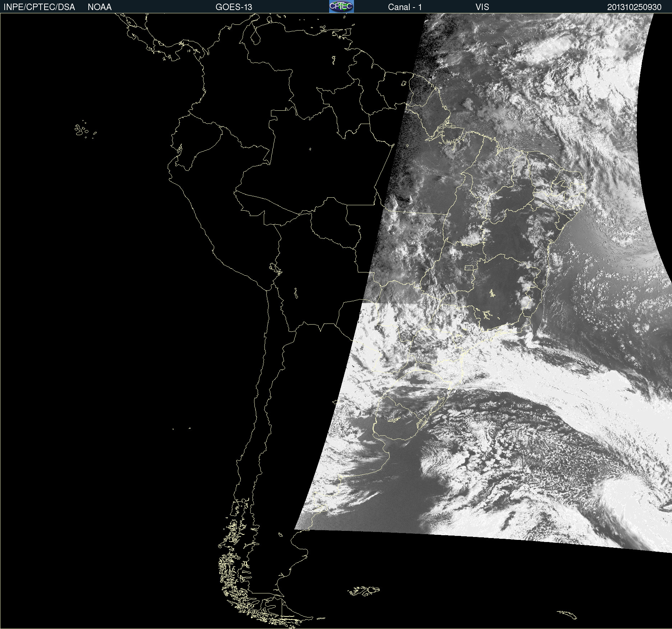Click the GOES-13 satellite label
Screen dimensions: 672x629
[x=234, y=7]
